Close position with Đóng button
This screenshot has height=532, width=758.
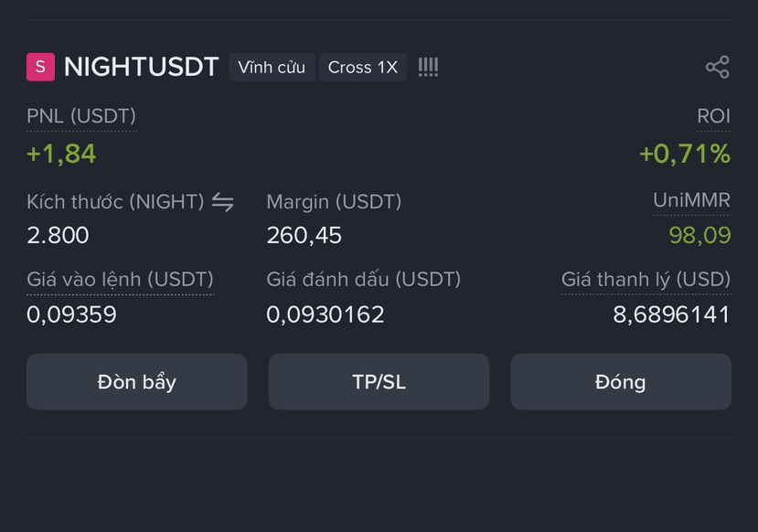(x=621, y=382)
